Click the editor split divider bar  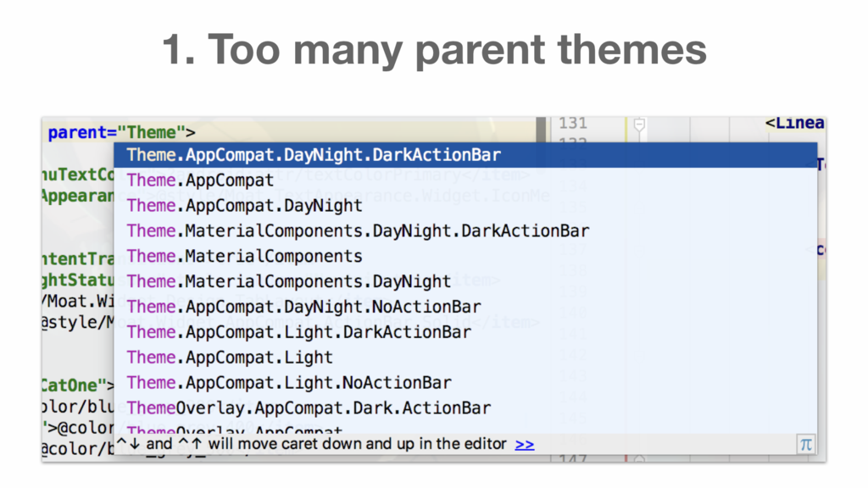tap(542, 130)
